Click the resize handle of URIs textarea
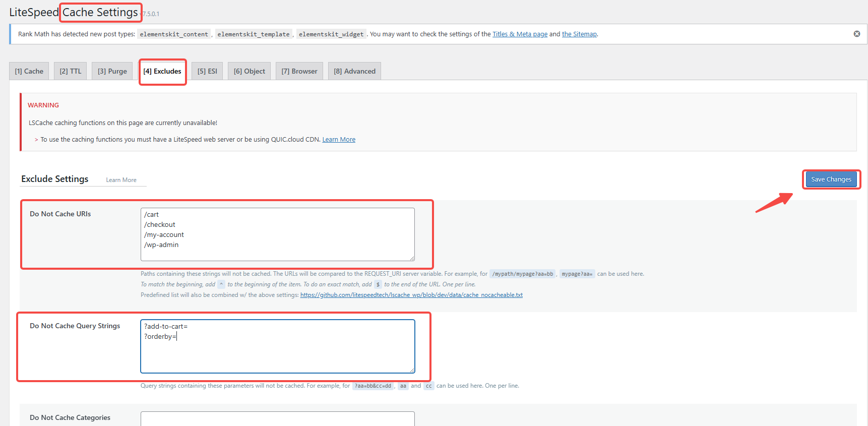 412,258
